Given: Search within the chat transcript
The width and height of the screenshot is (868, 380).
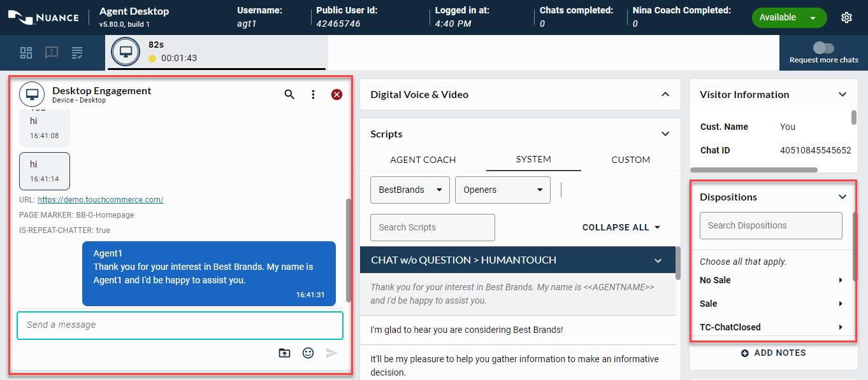Looking at the screenshot, I should (x=289, y=94).
